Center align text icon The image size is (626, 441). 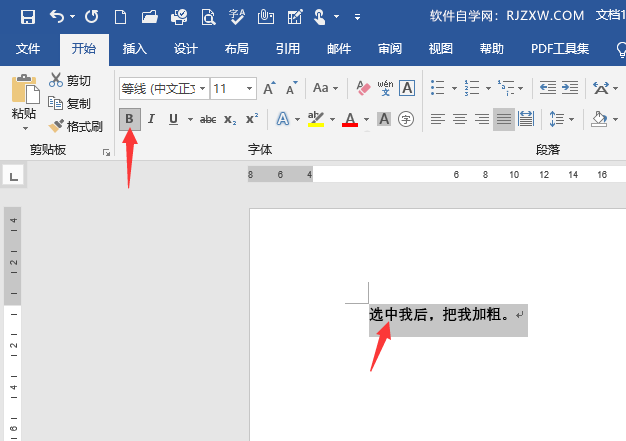coord(460,119)
